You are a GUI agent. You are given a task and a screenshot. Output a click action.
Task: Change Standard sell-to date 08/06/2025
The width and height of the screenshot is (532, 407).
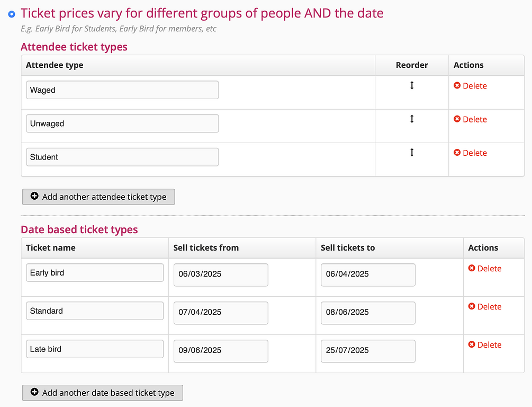[368, 313]
